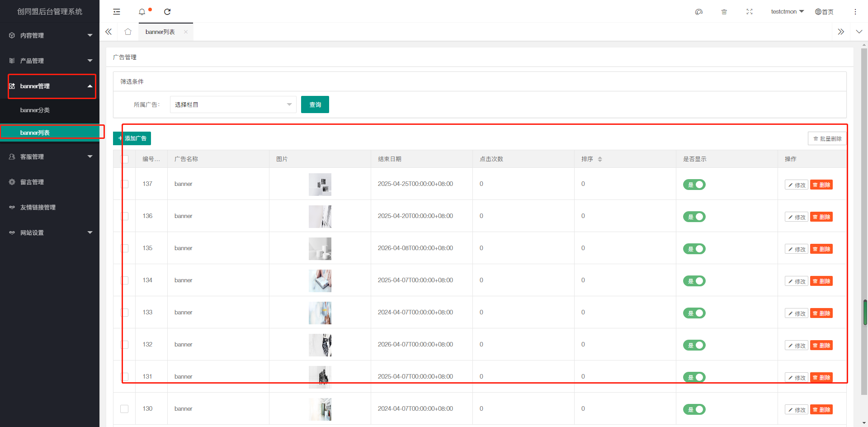Click 首页 globe link in header

pos(824,12)
